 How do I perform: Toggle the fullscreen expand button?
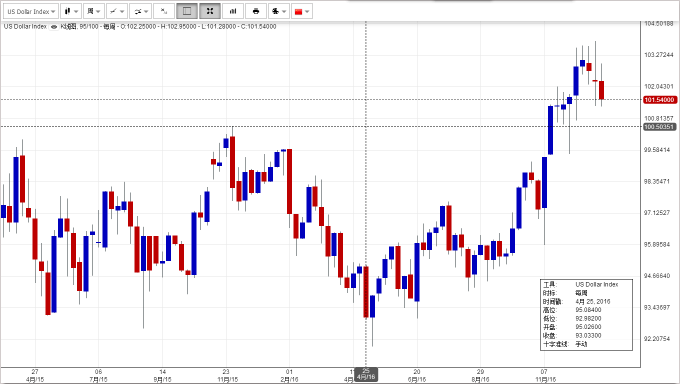(210, 11)
